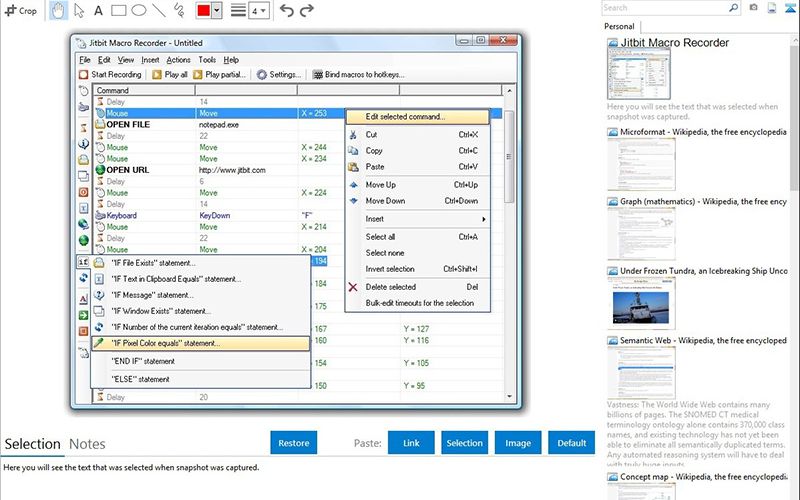Click the document icon beside camera
Image resolution: width=800 pixels, height=500 pixels.
pos(772,7)
